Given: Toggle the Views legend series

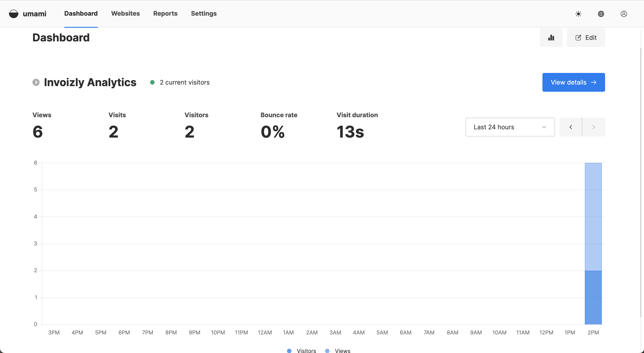Looking at the screenshot, I should (338, 351).
